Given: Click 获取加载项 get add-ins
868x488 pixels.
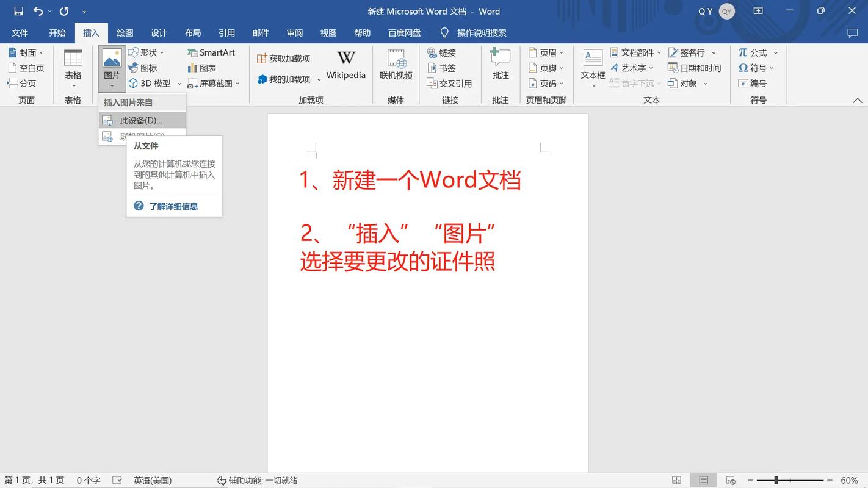Looking at the screenshot, I should click(x=284, y=59).
